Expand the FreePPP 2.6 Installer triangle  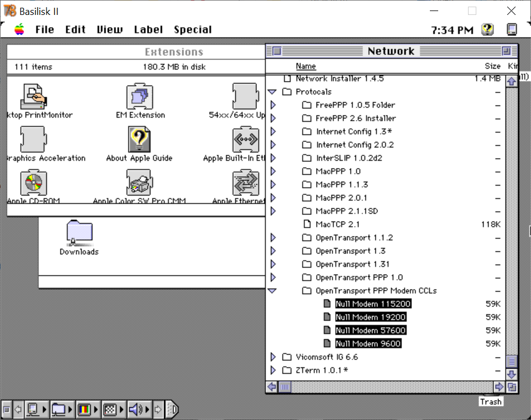tap(274, 118)
